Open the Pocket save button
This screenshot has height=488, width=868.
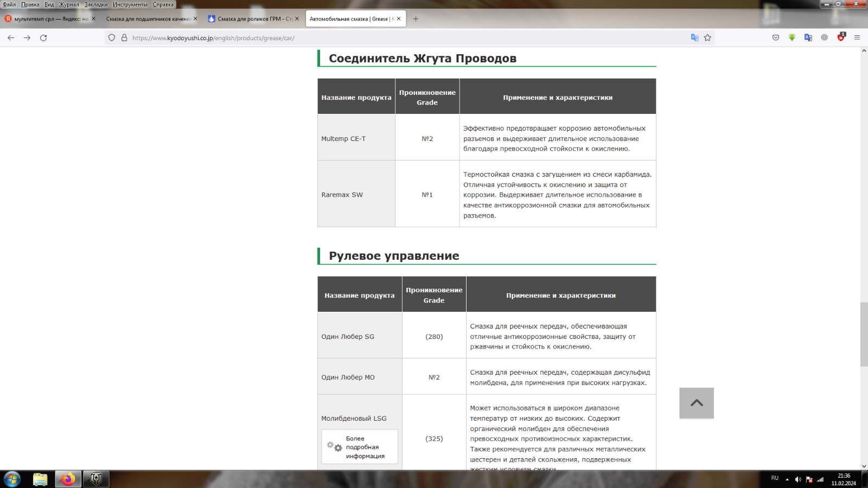(776, 37)
